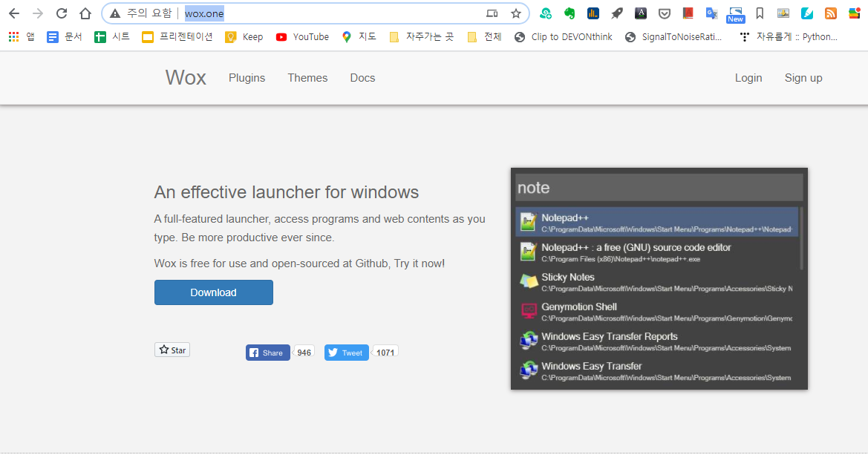Expand the 자주가는 곳 bookmark folder

[421, 36]
